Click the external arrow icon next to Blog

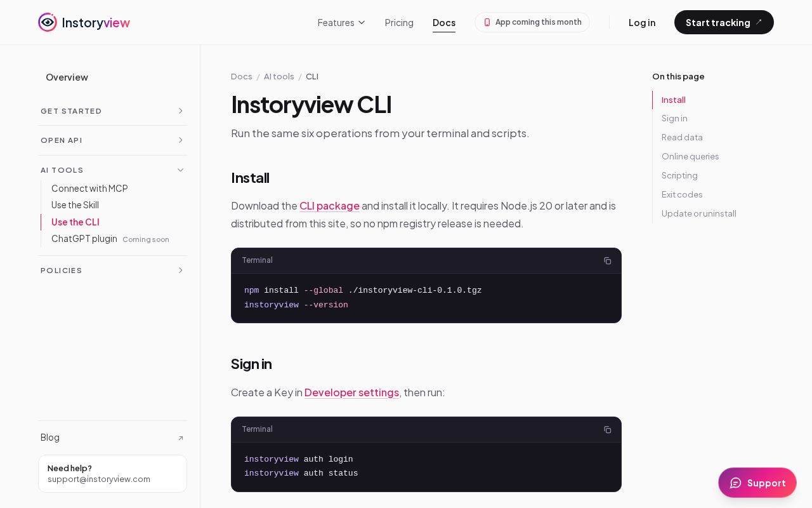pyautogui.click(x=181, y=438)
